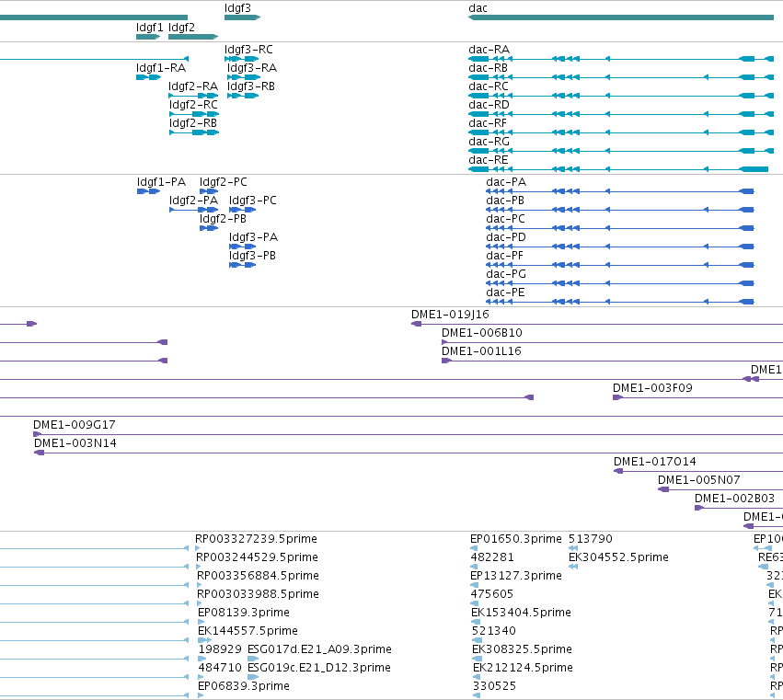Select EST ESG017d.E21_A09.3prime
Image resolution: width=783 pixels, height=700 pixels.
253,659
